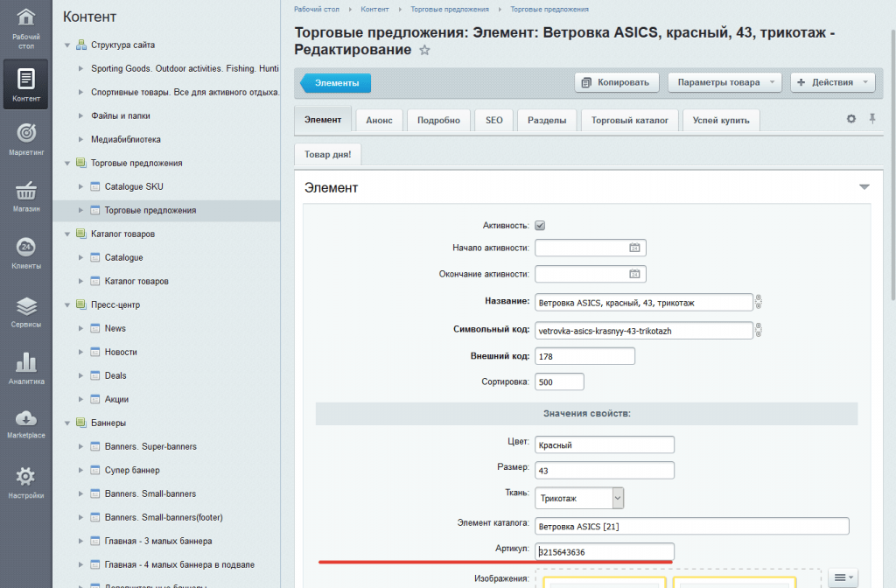The image size is (896, 588).
Task: Open the Супер баннер tree item
Action: [x=132, y=470]
